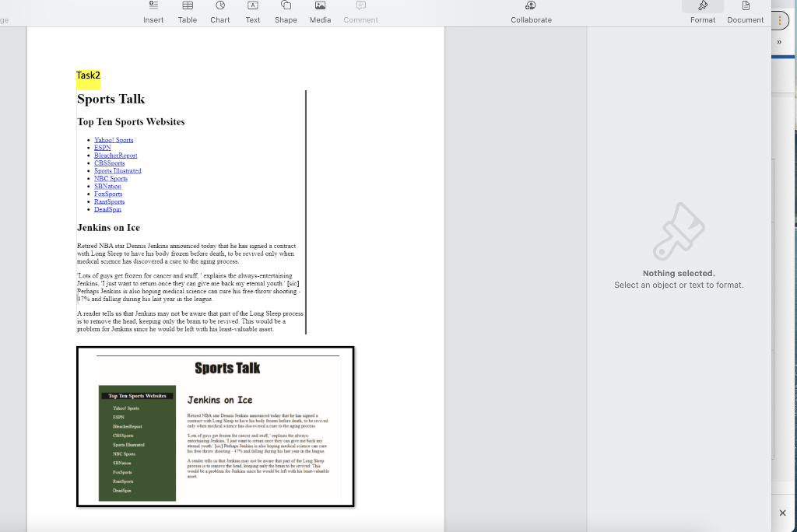The image size is (797, 532).
Task: Click the ESPN link in the list
Action: (102, 147)
